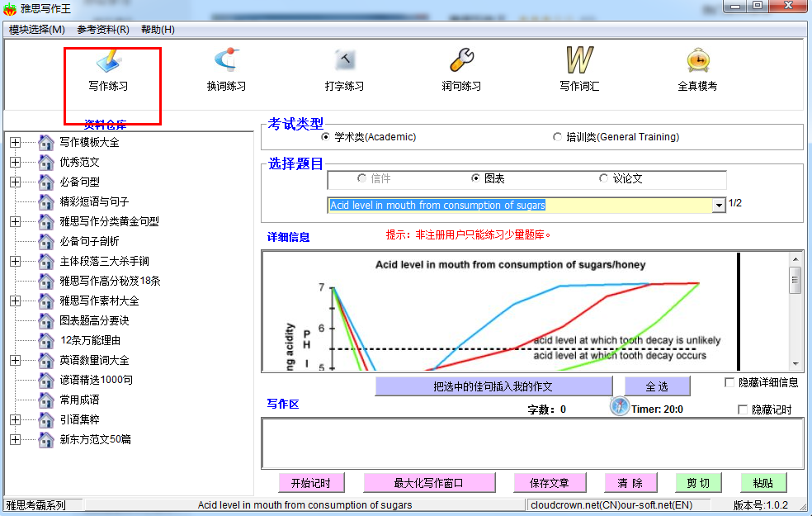
Task: Click the house icon beside 雅思写作分类黄金句型
Action: (46, 221)
